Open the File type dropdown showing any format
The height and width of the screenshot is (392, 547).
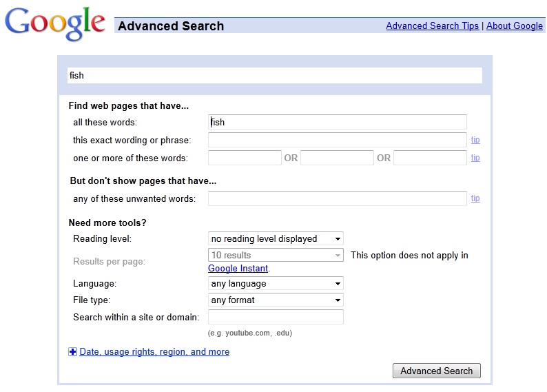pos(276,300)
